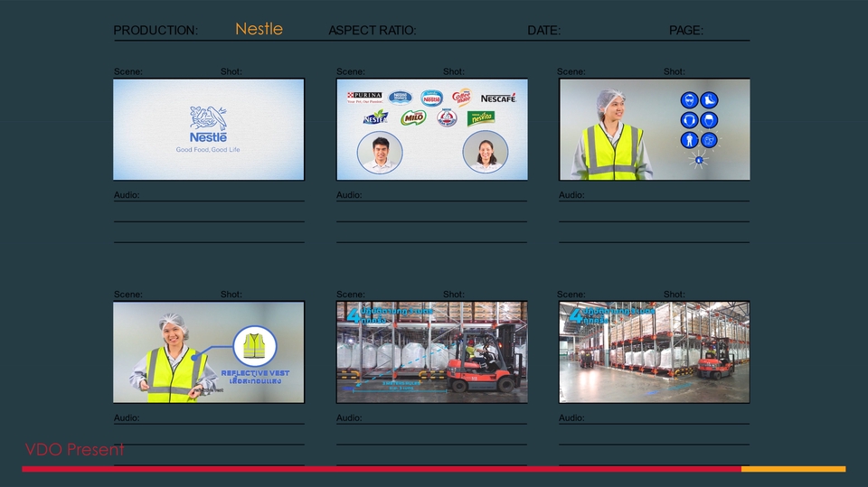Click the red segment of bottom bar
This screenshot has height=487, width=868.
[x=382, y=469]
